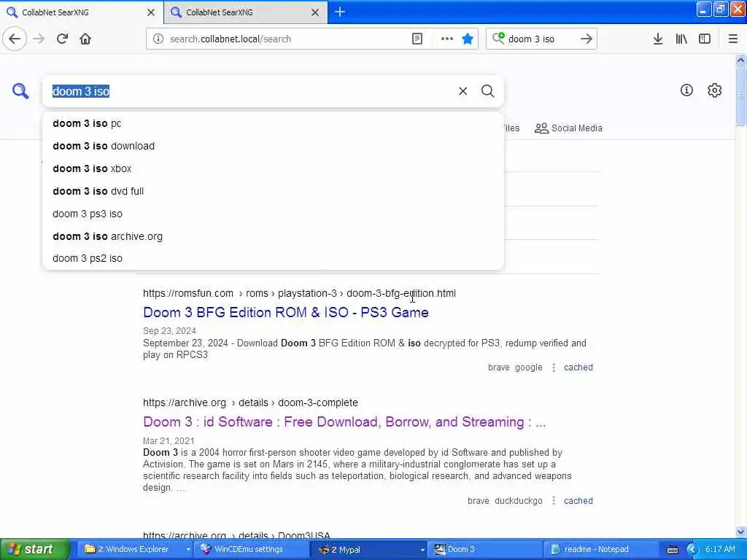Choose suggestion 'doom 3 ps3 iso'
The height and width of the screenshot is (560, 747).
tap(273, 214)
